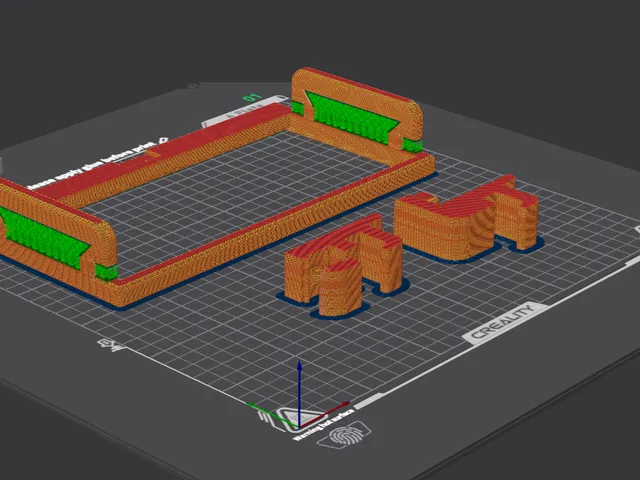
Task: Click the plate number 01 label
Action: (252, 98)
